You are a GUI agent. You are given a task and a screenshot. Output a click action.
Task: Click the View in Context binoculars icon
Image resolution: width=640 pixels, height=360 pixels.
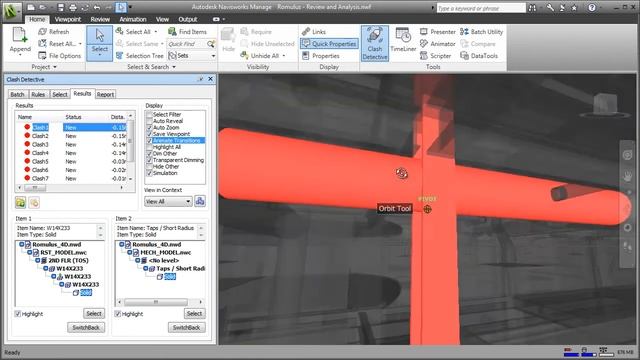200,201
